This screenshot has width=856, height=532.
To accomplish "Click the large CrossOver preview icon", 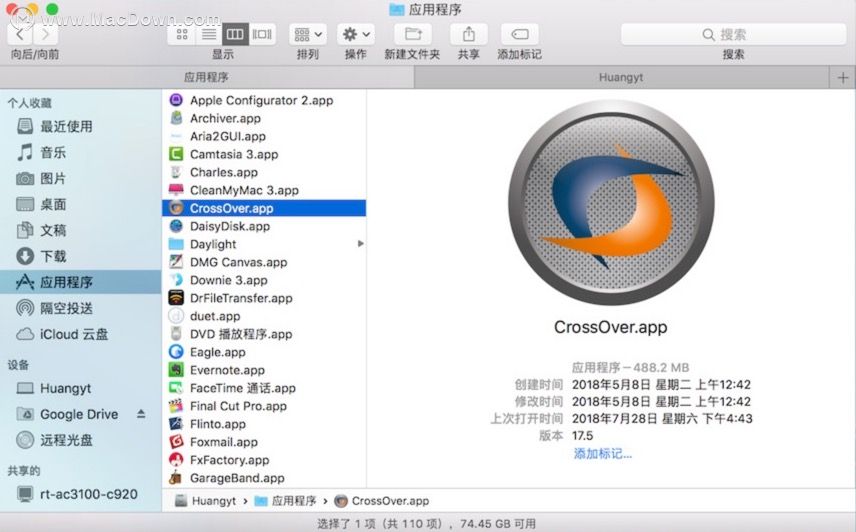I will 611,202.
